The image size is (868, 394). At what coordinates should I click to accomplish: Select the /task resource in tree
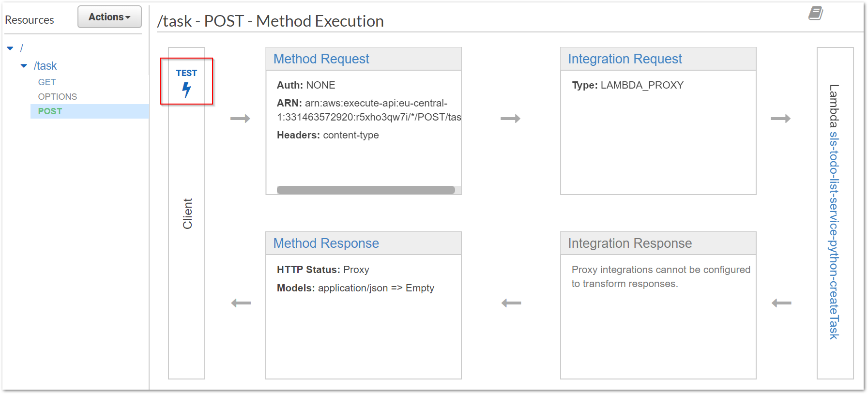point(46,66)
